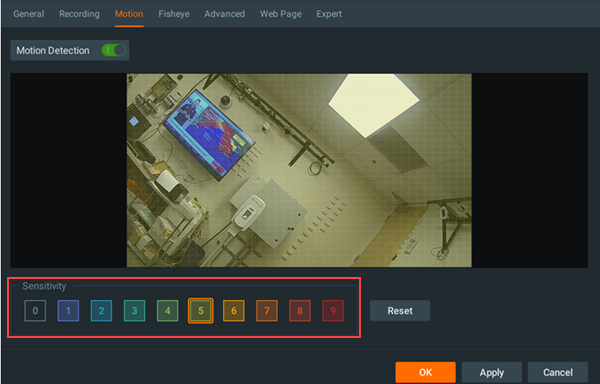Open the Advanced tab
Viewport: 600px width, 384px height.
pos(224,14)
